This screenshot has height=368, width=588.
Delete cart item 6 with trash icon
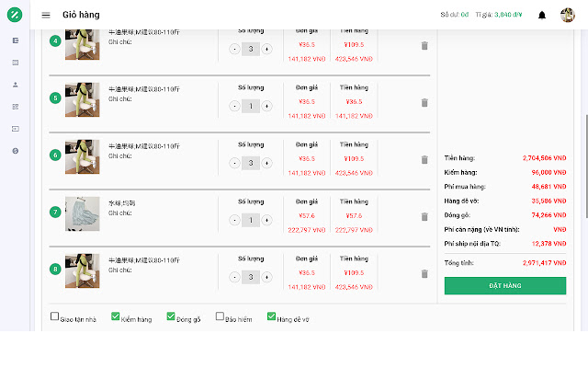pos(424,160)
